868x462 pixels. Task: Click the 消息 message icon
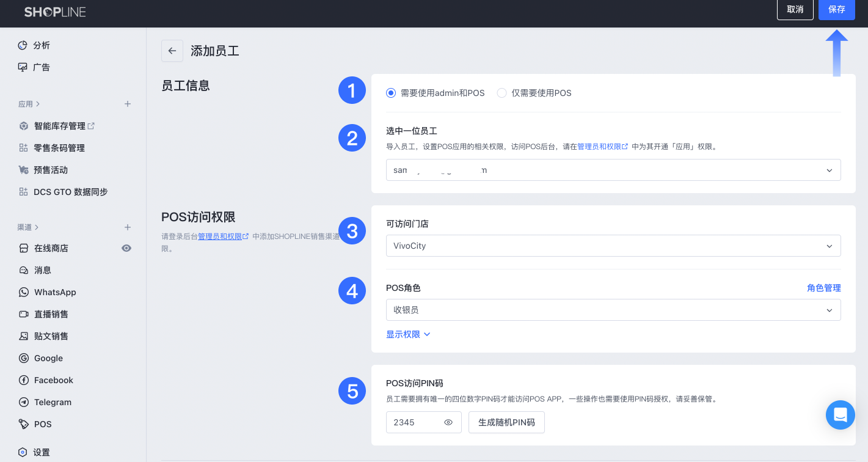click(24, 270)
